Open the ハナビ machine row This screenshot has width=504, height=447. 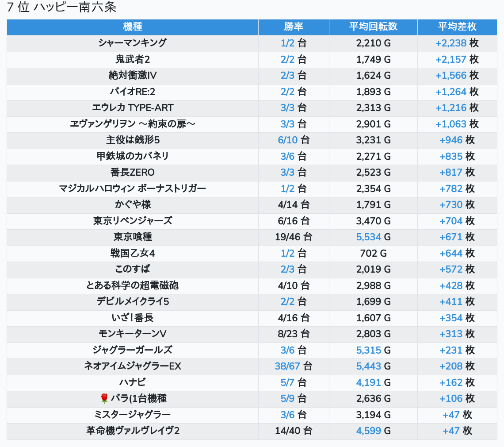pyautogui.click(x=133, y=382)
